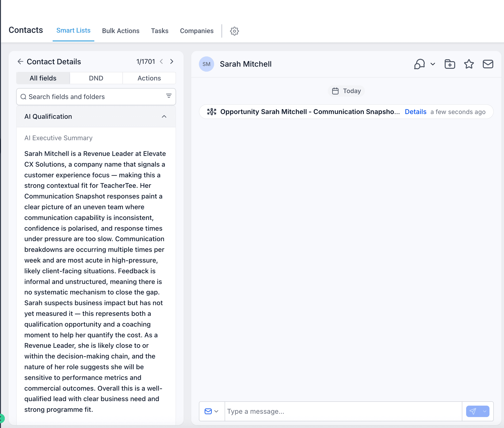Viewport: 504px width, 428px height.
Task: Mark conversation unread with envelope icon
Action: pyautogui.click(x=488, y=64)
